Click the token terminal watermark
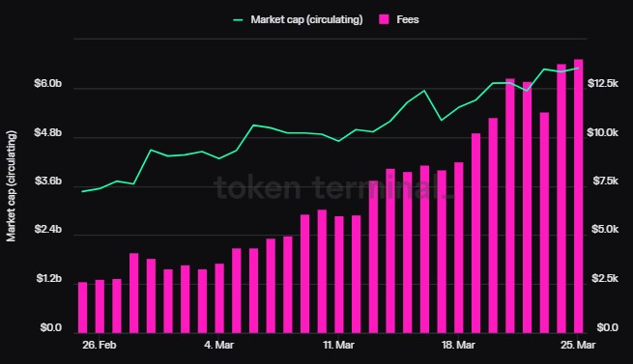 pyautogui.click(x=333, y=188)
